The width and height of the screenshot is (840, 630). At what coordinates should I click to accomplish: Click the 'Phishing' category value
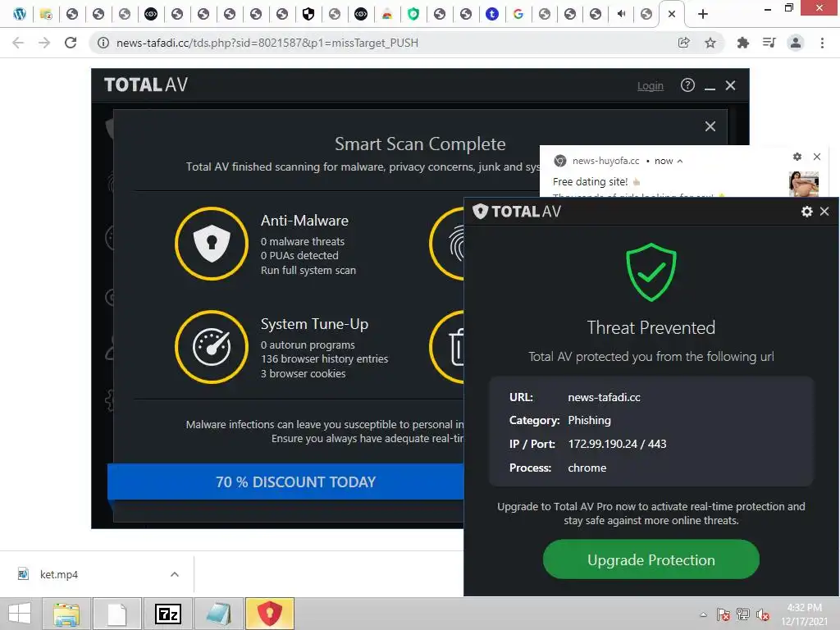click(589, 421)
